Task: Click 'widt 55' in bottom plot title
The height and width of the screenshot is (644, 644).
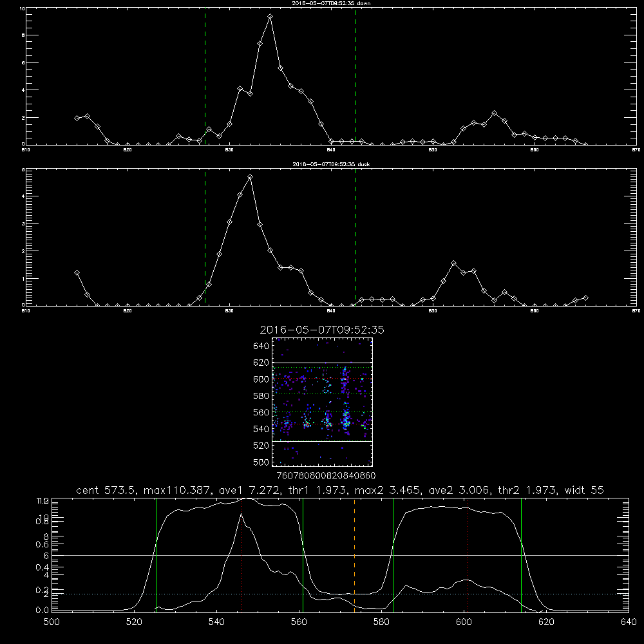Action: coord(585,490)
